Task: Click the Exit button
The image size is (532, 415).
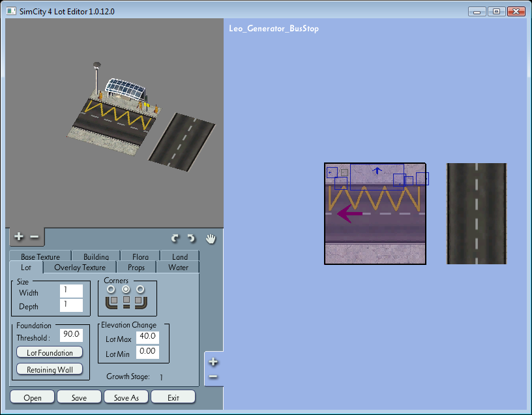Action: pos(173,397)
